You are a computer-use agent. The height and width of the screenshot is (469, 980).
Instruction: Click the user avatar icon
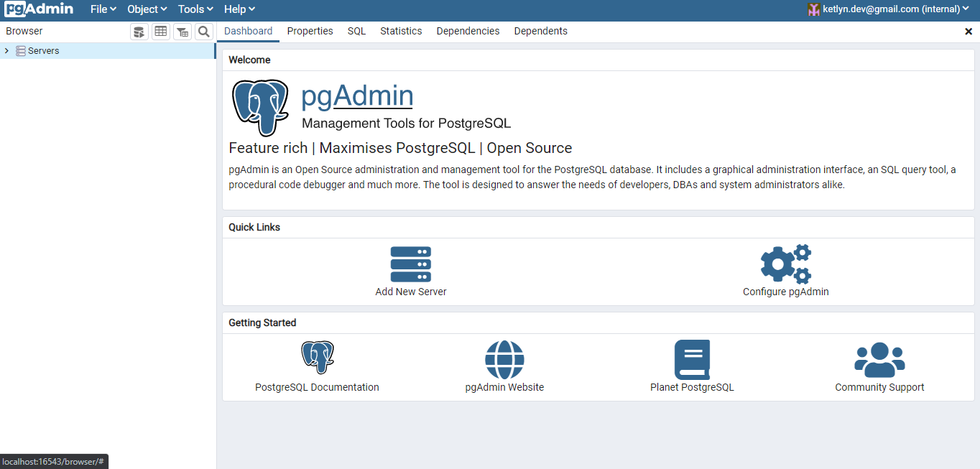813,9
